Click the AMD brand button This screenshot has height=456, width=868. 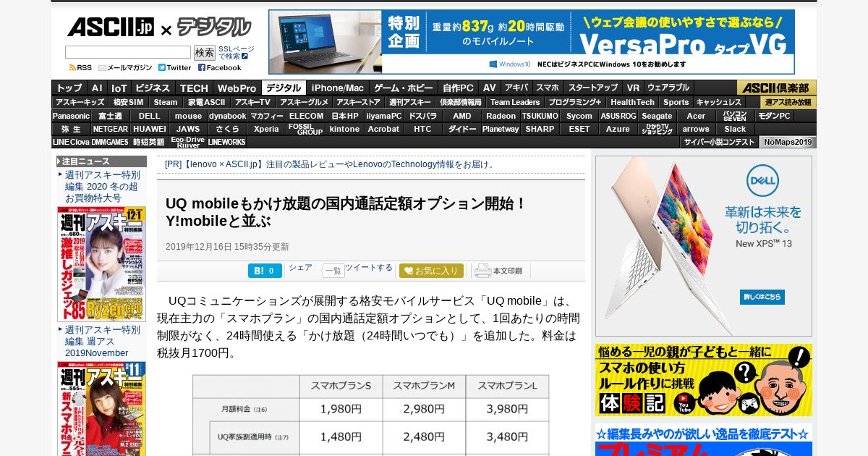click(462, 116)
